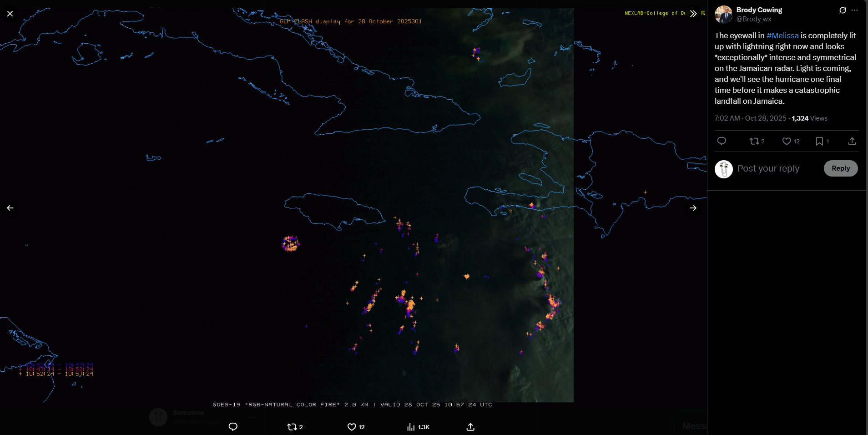The height and width of the screenshot is (435, 868).
Task: Like the post in the sidebar
Action: pos(791,141)
